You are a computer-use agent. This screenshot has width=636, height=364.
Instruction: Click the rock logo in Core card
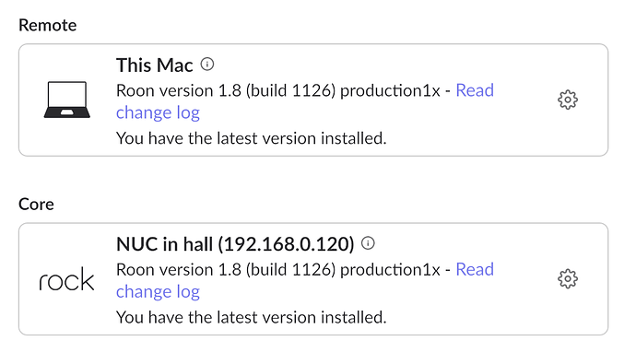point(66,279)
